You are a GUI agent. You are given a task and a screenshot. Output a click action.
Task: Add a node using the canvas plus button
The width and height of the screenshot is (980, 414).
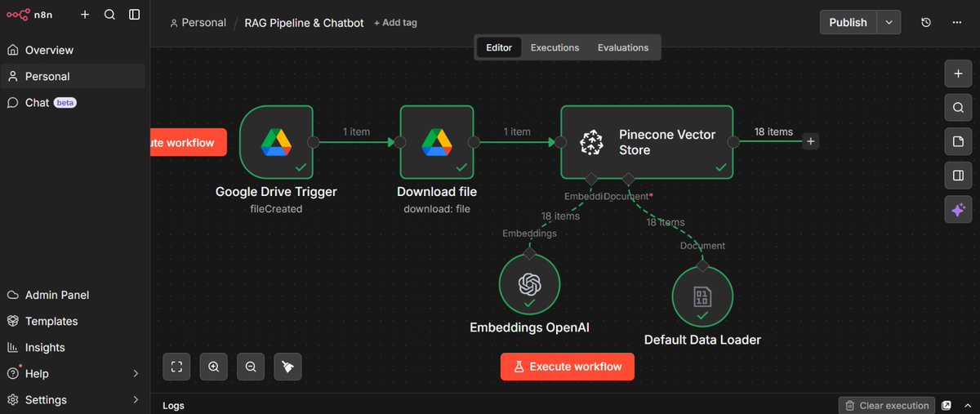[x=958, y=73]
